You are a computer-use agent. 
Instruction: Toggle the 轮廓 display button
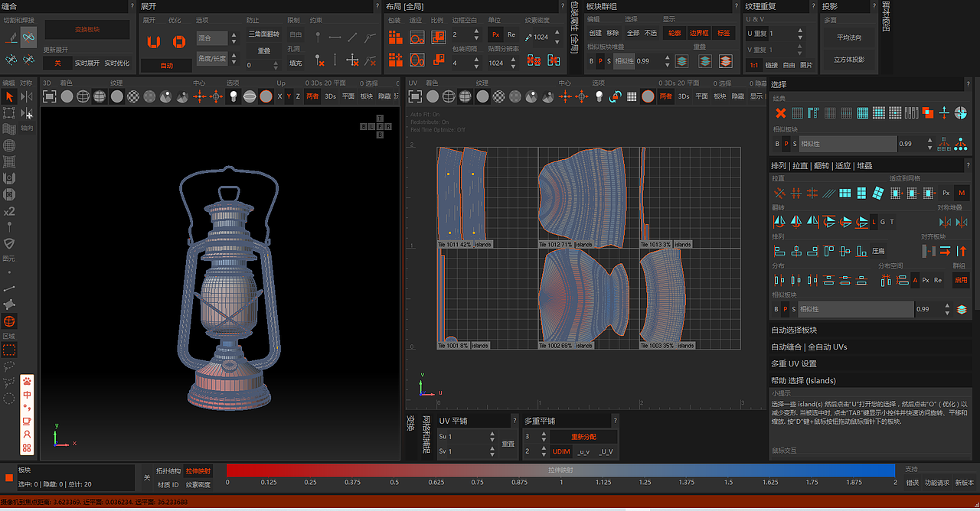tap(674, 34)
